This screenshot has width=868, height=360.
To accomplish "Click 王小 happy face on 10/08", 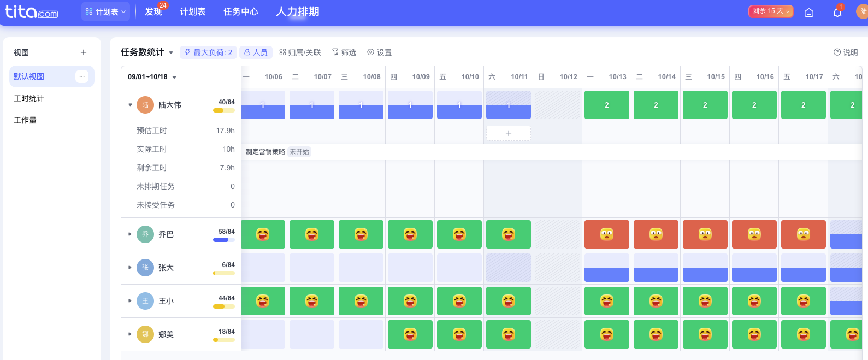I will click(x=361, y=301).
